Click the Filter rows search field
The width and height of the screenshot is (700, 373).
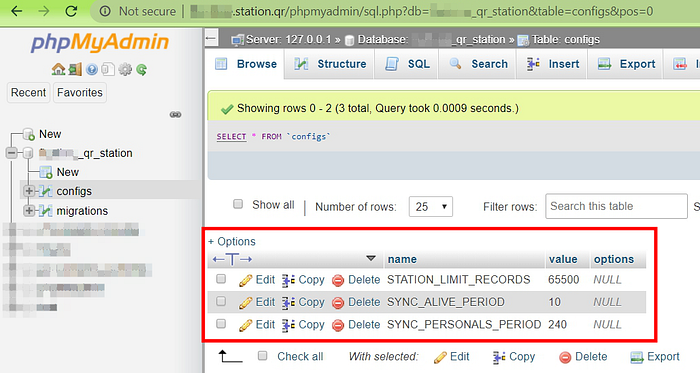click(x=616, y=206)
